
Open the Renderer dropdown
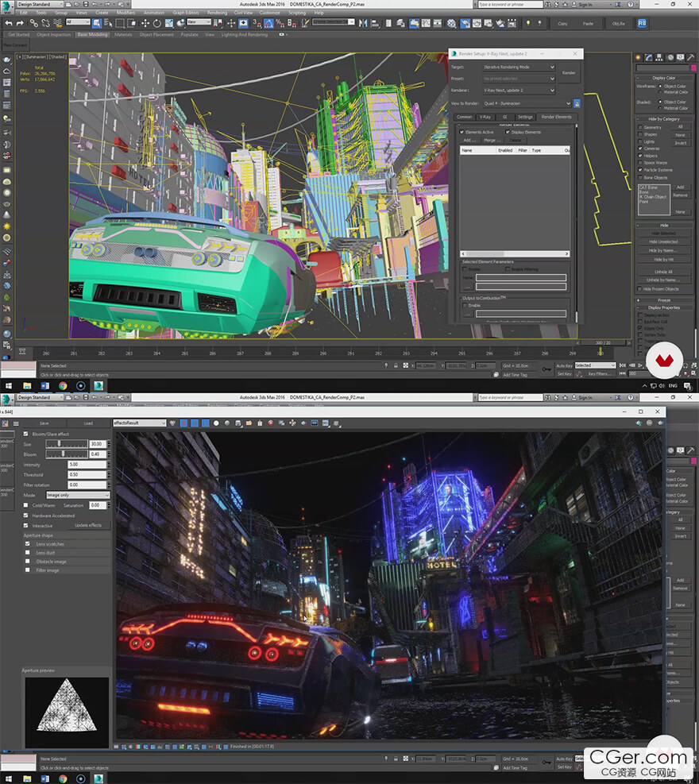519,91
